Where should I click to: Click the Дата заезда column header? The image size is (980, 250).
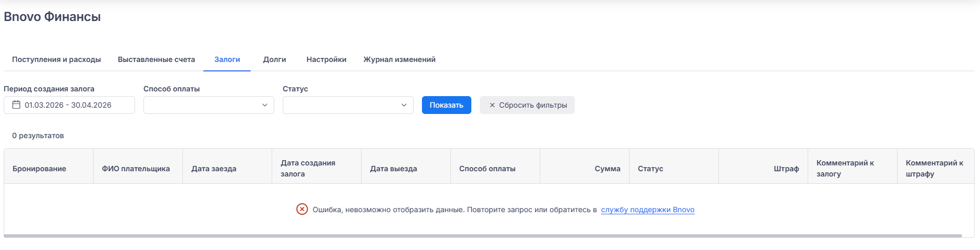pyautogui.click(x=214, y=169)
